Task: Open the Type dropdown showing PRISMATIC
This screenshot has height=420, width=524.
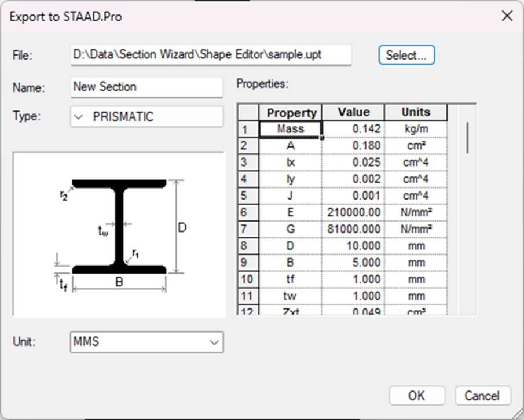Action: [146, 116]
